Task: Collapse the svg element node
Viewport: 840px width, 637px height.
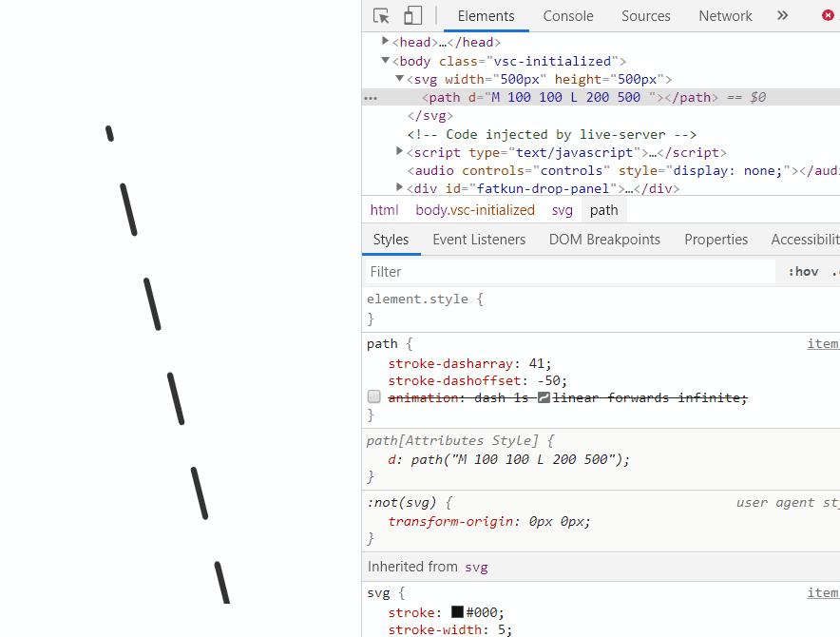Action: coord(400,79)
